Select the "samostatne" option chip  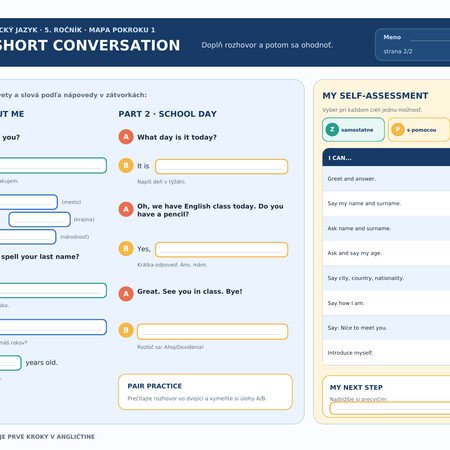[353, 130]
